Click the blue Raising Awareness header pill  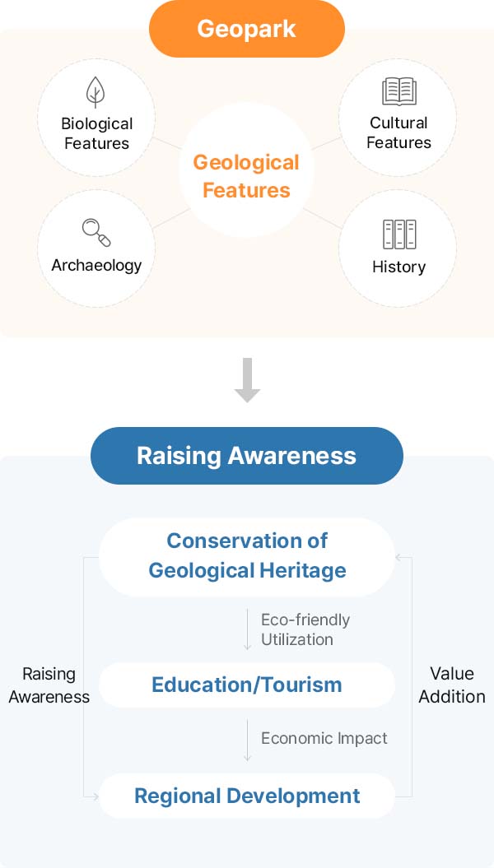tap(247, 456)
